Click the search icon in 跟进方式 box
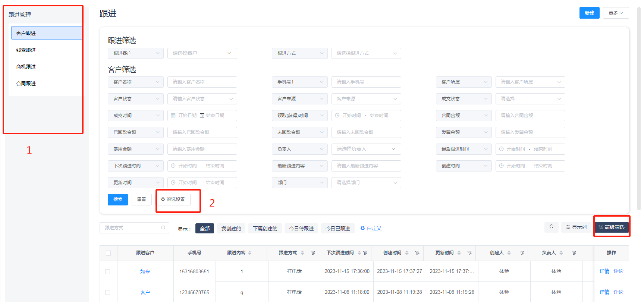This screenshot has width=644, height=302. tap(163, 228)
